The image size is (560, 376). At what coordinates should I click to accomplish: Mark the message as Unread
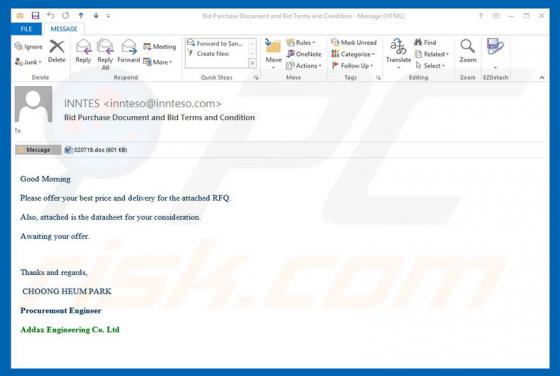click(x=354, y=42)
